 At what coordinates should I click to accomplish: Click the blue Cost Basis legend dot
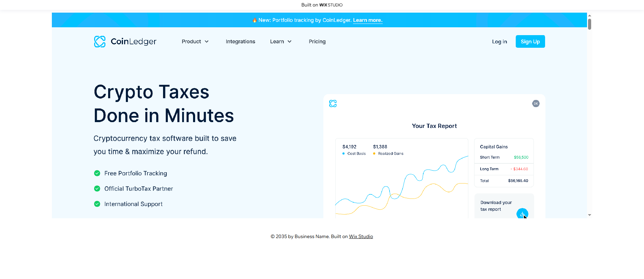coord(343,153)
